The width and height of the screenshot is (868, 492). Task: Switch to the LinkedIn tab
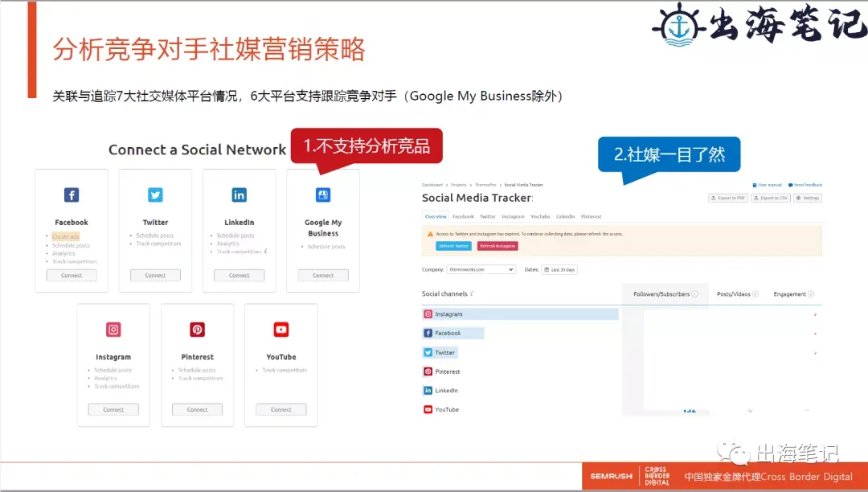click(566, 216)
